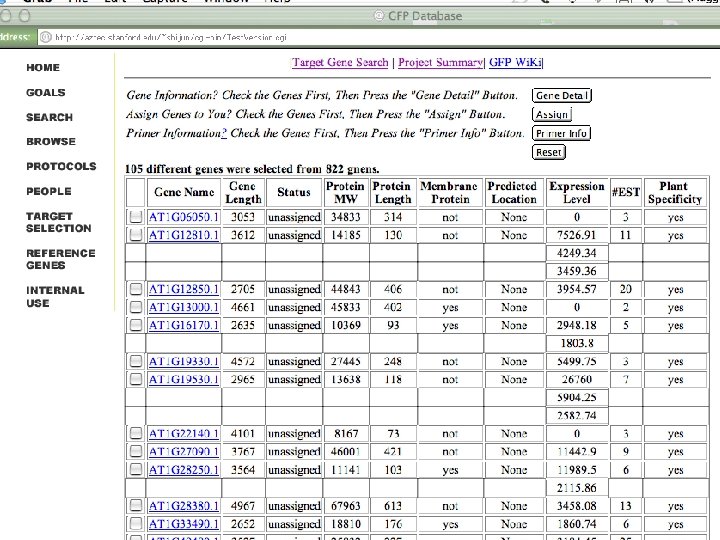Image resolution: width=720 pixels, height=540 pixels.
Task: Follow gene link AT1G19530.1
Action: tap(184, 379)
